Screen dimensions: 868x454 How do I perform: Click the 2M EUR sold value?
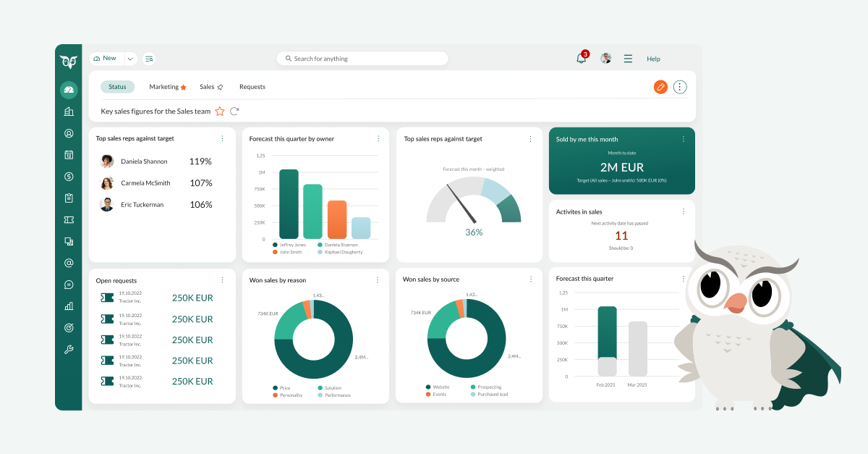[x=622, y=167]
